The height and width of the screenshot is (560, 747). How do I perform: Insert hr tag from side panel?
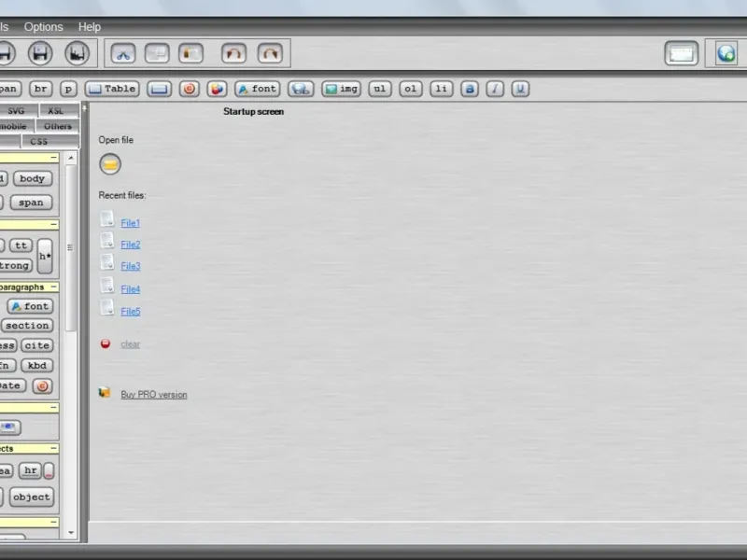[30, 470]
